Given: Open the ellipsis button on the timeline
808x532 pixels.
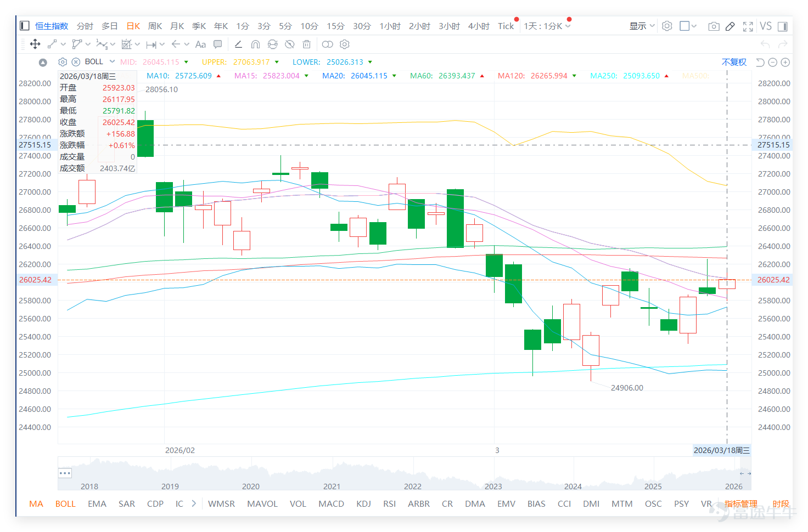Looking at the screenshot, I should pyautogui.click(x=65, y=473).
